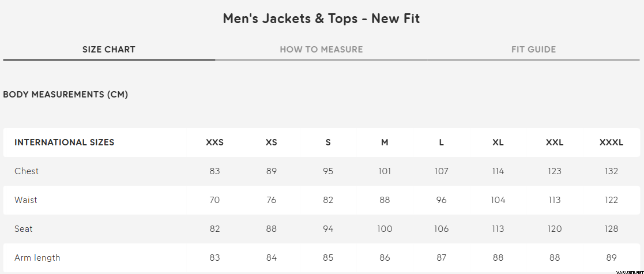Click the Arm length row label
The image size is (644, 274).
click(37, 258)
